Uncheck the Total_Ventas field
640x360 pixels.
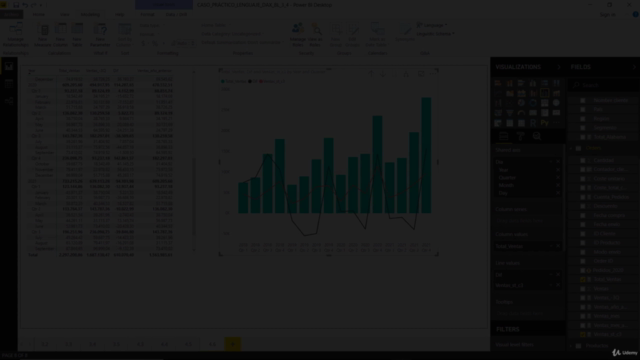click(583, 280)
